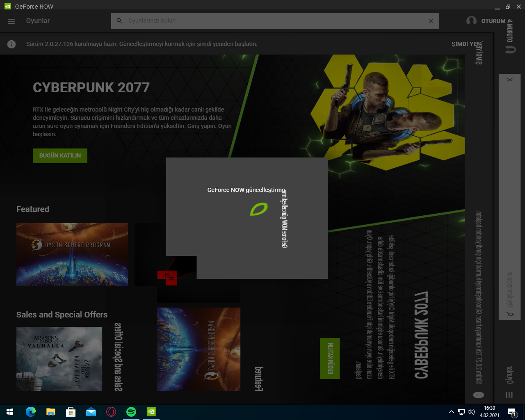Viewport: 525px width, 420px height.
Task: Click the ŞİMDİ YEN… restart button in the update bar
Action: [467, 44]
